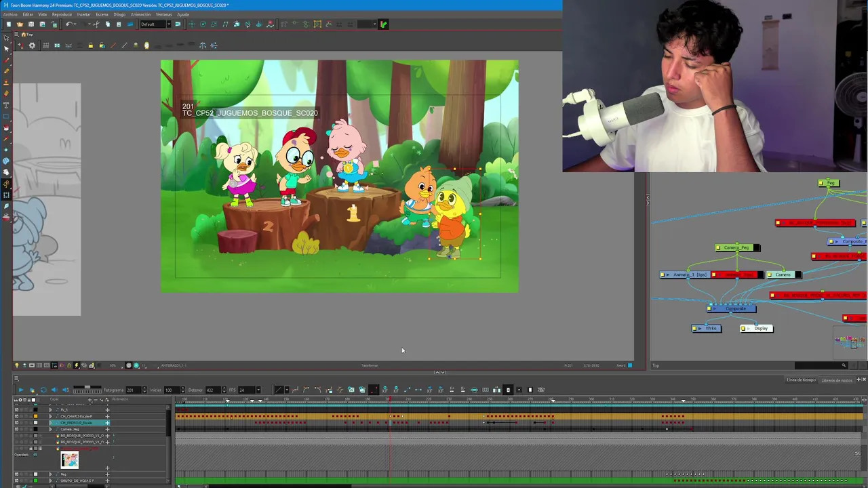The image size is (868, 488).
Task: Click the jog playback slider in timeline toolbar
Action: 87,390
